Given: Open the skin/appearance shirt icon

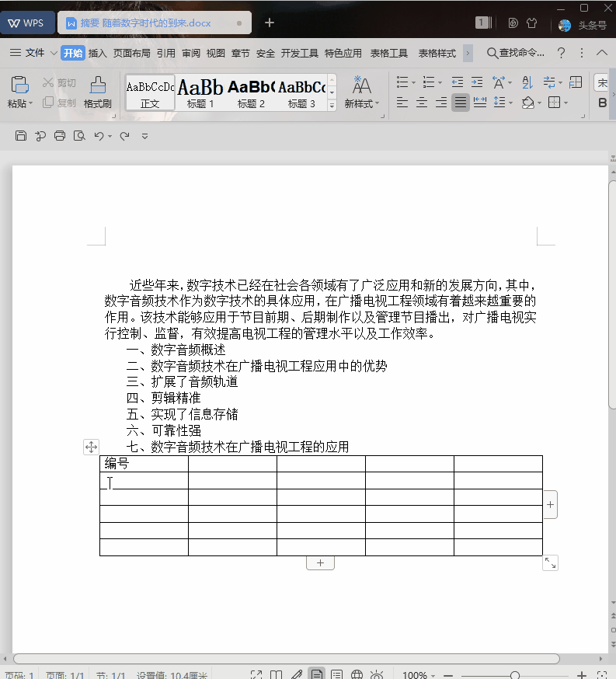Looking at the screenshot, I should click(531, 23).
